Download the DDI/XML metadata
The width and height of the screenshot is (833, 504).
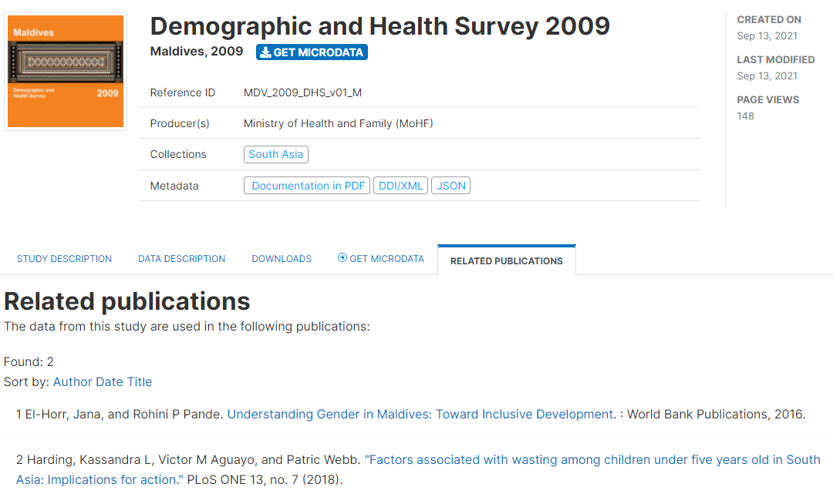[400, 186]
